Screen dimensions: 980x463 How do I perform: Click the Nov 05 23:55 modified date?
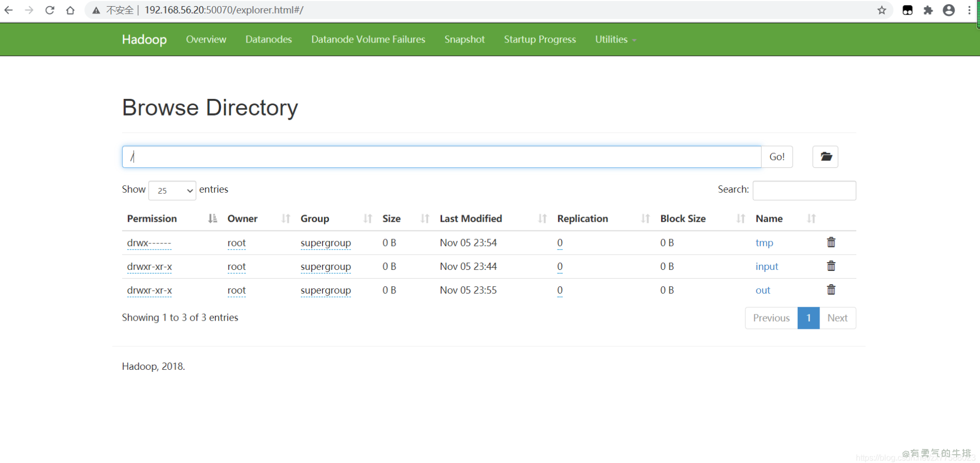468,290
